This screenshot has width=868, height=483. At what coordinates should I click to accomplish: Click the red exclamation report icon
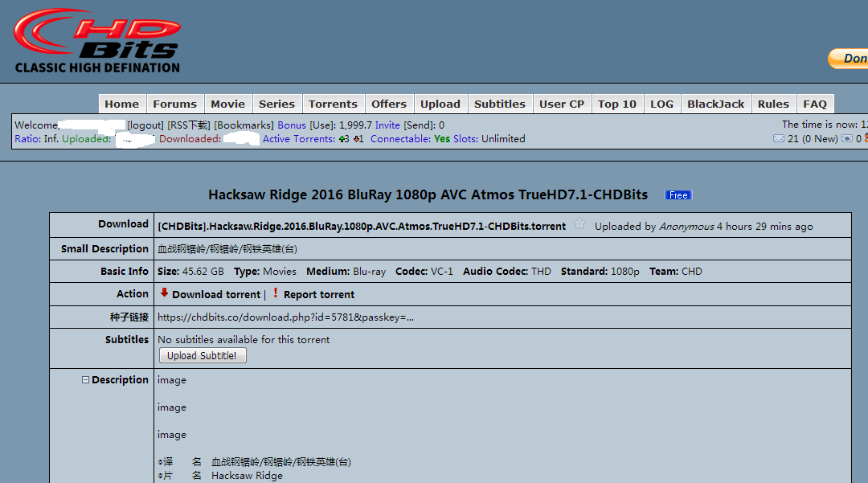click(x=276, y=293)
